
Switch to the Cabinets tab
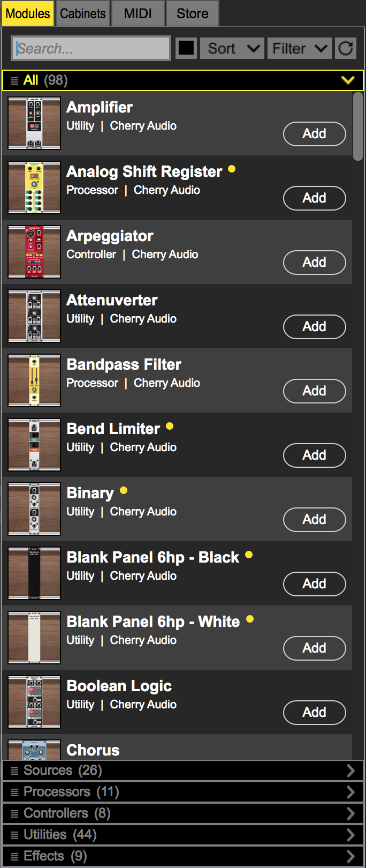coord(83,13)
